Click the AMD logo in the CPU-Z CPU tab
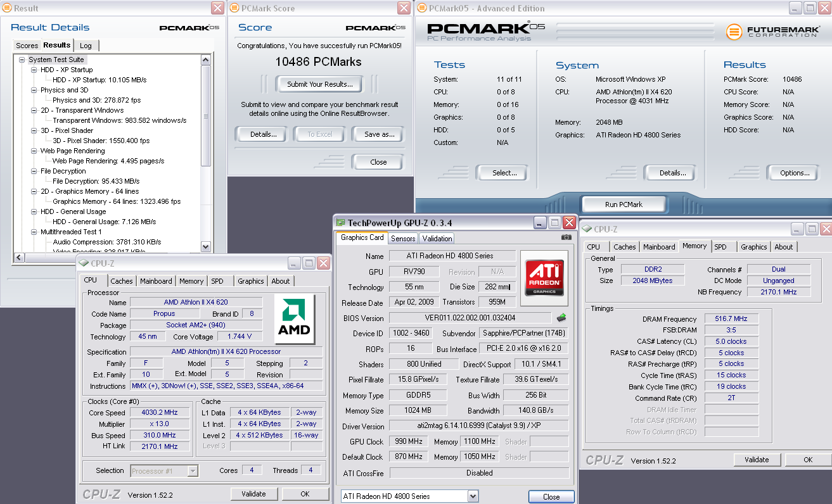The width and height of the screenshot is (832, 504). click(x=295, y=320)
